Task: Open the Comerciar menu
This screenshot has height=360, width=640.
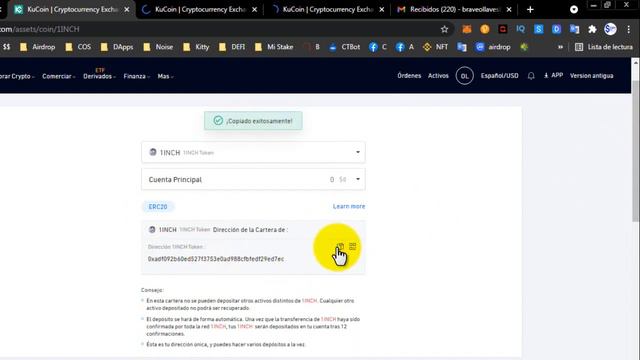Action: (59, 76)
